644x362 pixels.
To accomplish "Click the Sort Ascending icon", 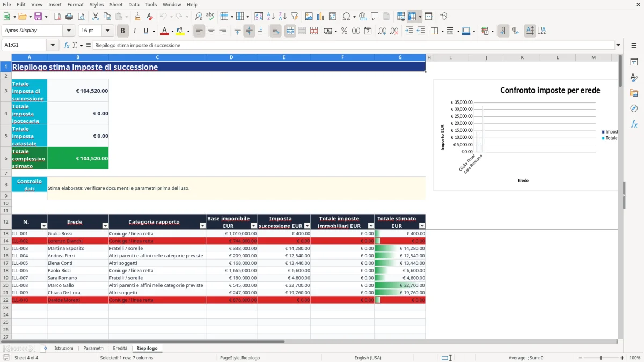I will point(270,17).
